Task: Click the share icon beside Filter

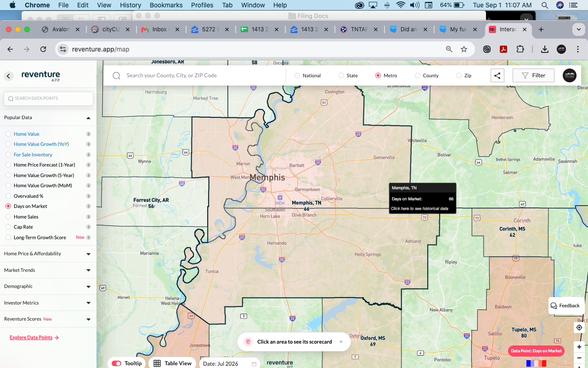Action: pos(497,75)
